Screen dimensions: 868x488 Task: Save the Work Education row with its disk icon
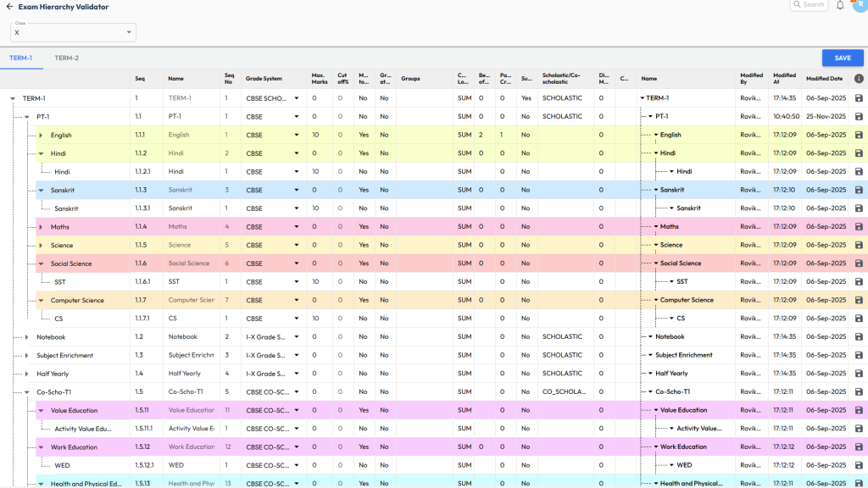(859, 447)
